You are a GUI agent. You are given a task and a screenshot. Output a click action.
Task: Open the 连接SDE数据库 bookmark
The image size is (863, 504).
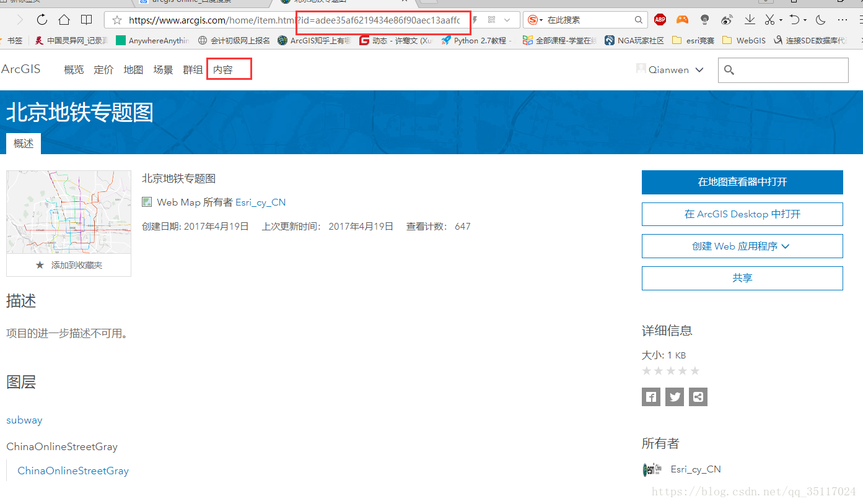tap(809, 40)
